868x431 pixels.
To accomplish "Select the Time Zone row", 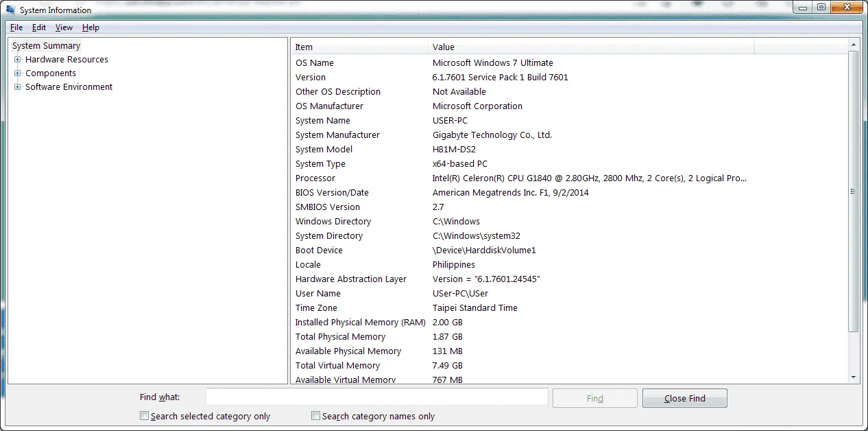I will (x=569, y=308).
